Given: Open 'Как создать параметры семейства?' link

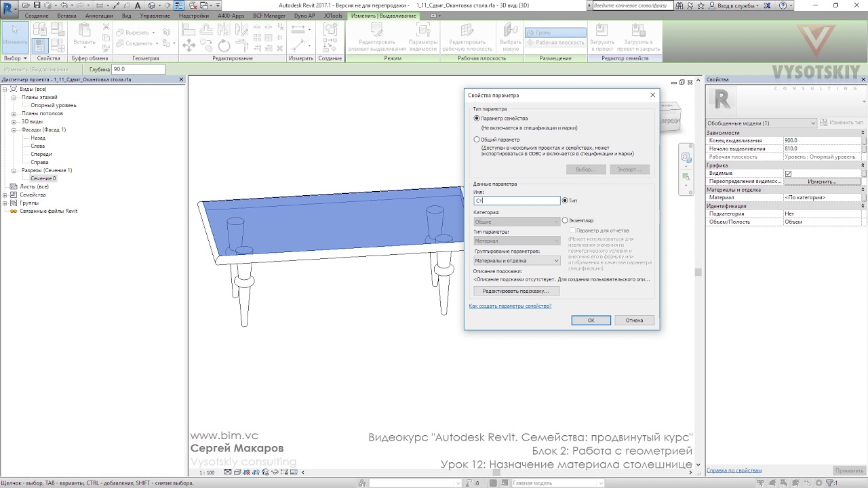Looking at the screenshot, I should (510, 306).
